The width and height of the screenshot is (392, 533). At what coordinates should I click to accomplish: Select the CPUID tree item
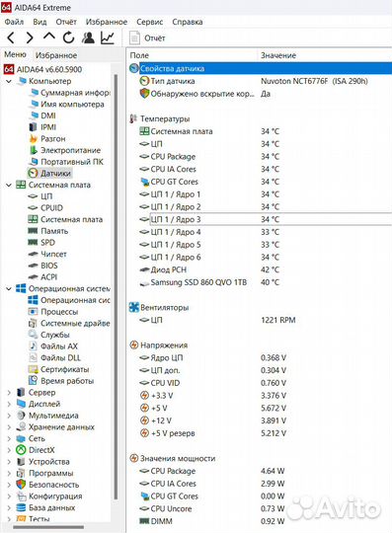click(x=51, y=207)
